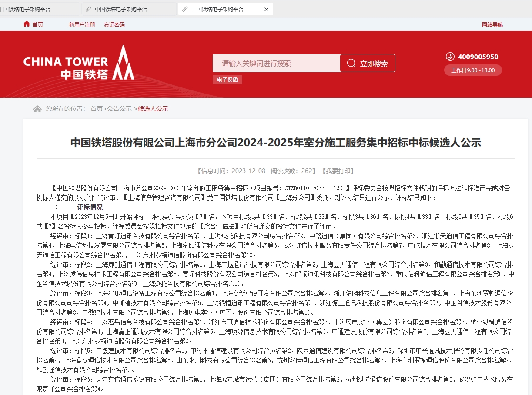Open 网站导航 site navigation

coord(492,24)
